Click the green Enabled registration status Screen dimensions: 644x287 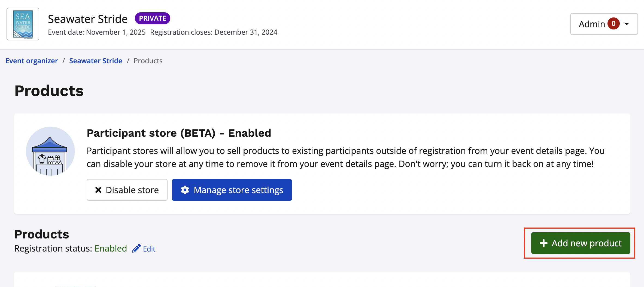click(x=111, y=249)
